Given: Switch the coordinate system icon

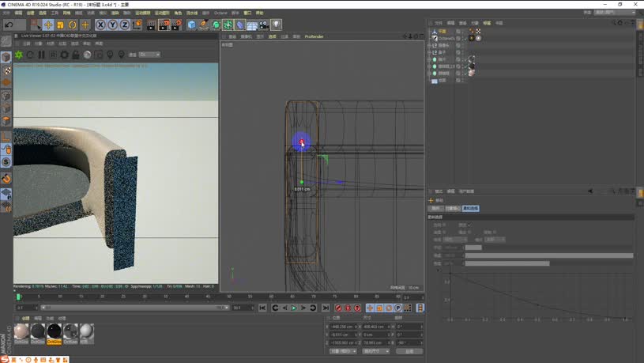Looking at the screenshot, I should [137, 25].
